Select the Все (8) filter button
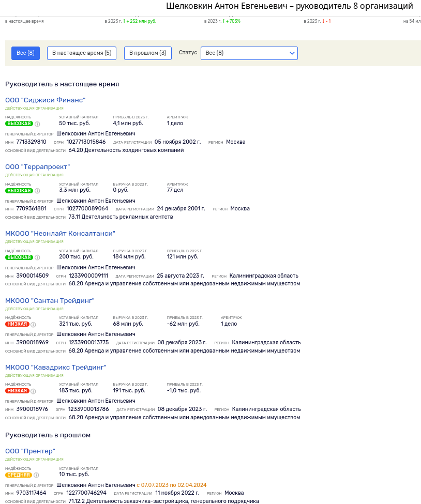421x504 pixels. [25, 53]
